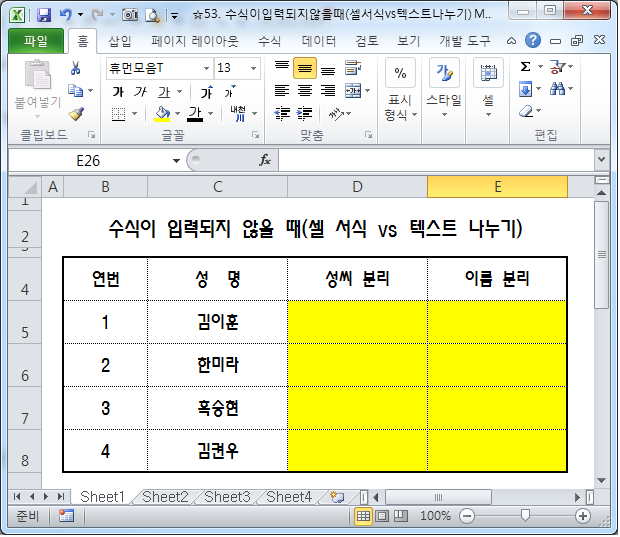Viewport: 620px width, 537px height.
Task: Click the Clear eraser icon
Action: (526, 111)
